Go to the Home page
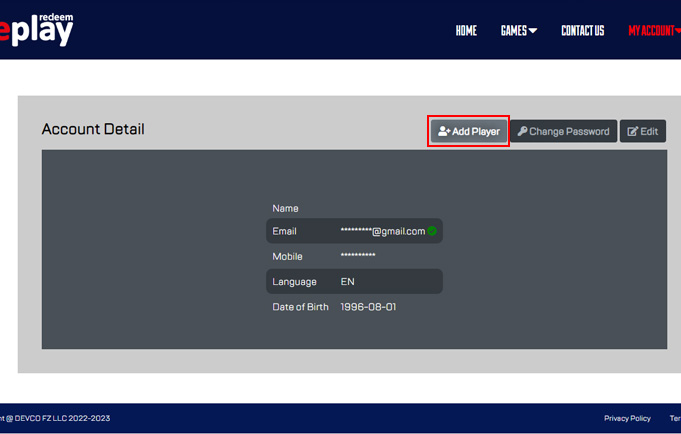681x434 pixels. pyautogui.click(x=466, y=31)
